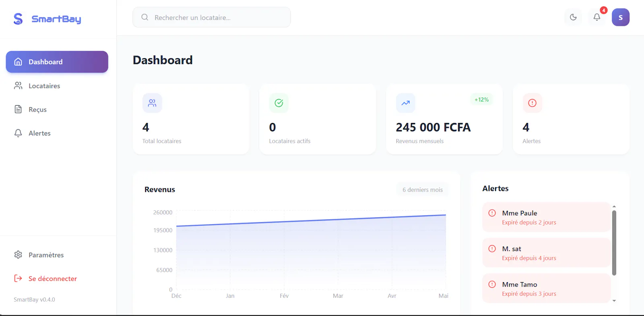Click the Locataires actifs label
The width and height of the screenshot is (644, 316).
[x=290, y=141]
